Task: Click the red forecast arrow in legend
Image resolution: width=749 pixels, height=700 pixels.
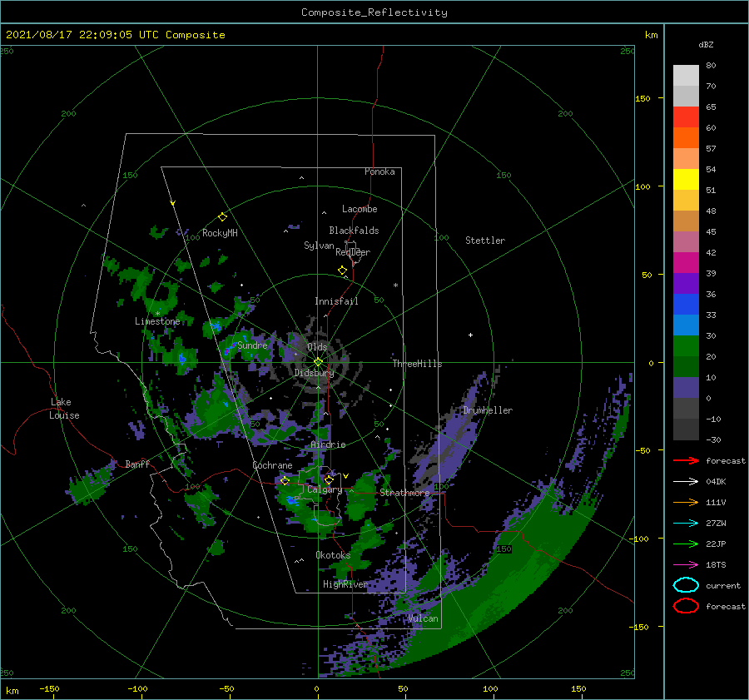Action: click(686, 460)
